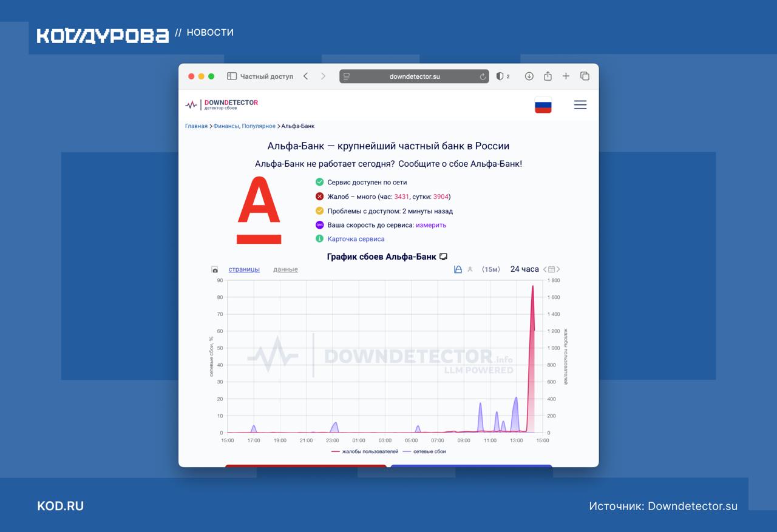Step chart period back with left chevron
The height and width of the screenshot is (532, 777).
click(545, 269)
